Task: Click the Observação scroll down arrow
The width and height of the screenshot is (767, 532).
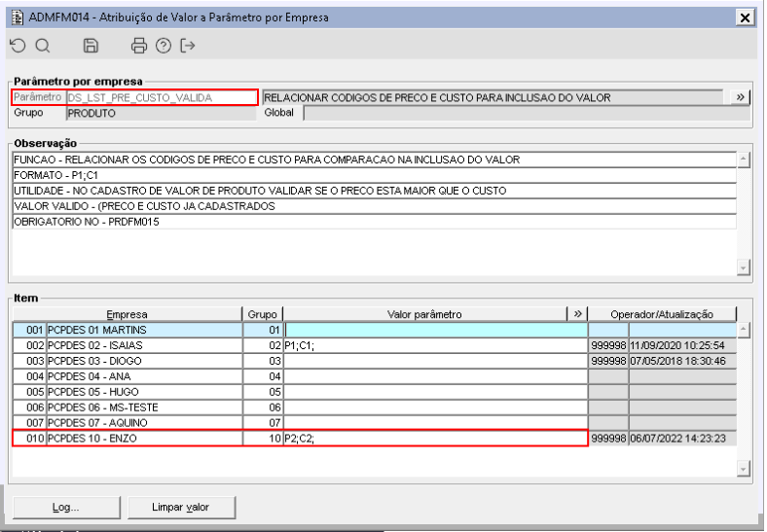Action: click(x=744, y=267)
